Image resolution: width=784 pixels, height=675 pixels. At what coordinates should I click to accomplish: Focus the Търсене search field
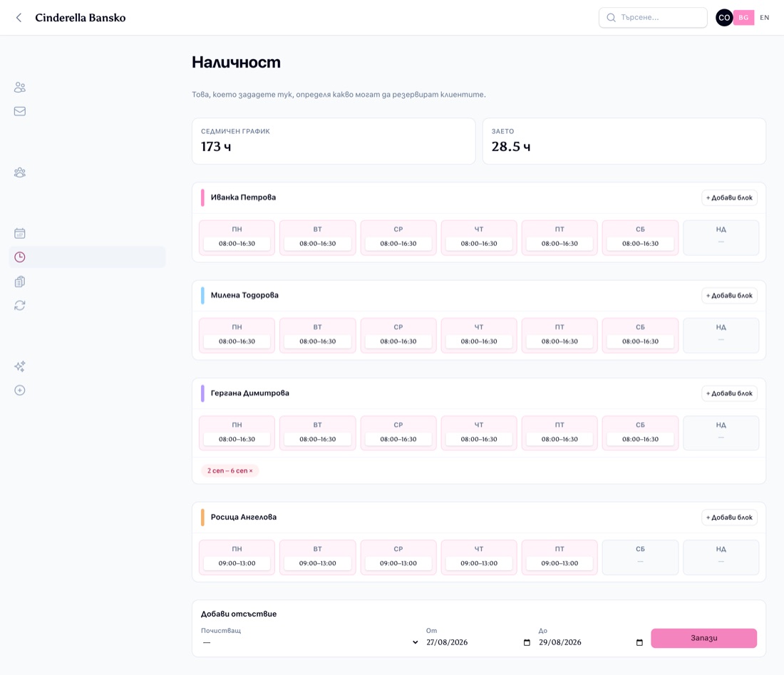pyautogui.click(x=653, y=18)
